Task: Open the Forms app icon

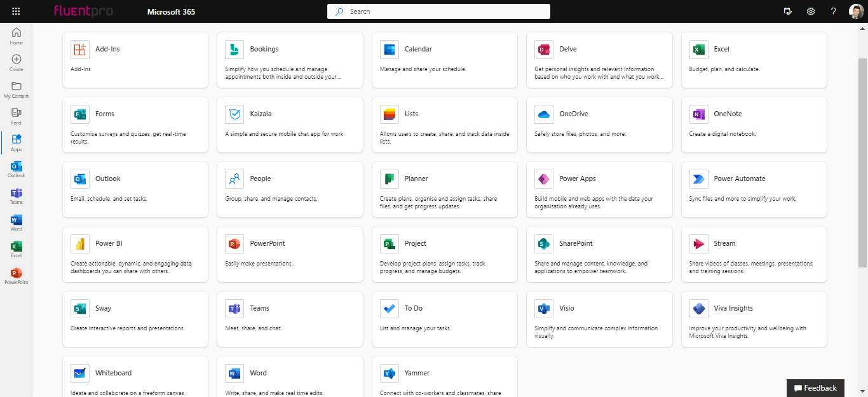Action: tap(79, 114)
